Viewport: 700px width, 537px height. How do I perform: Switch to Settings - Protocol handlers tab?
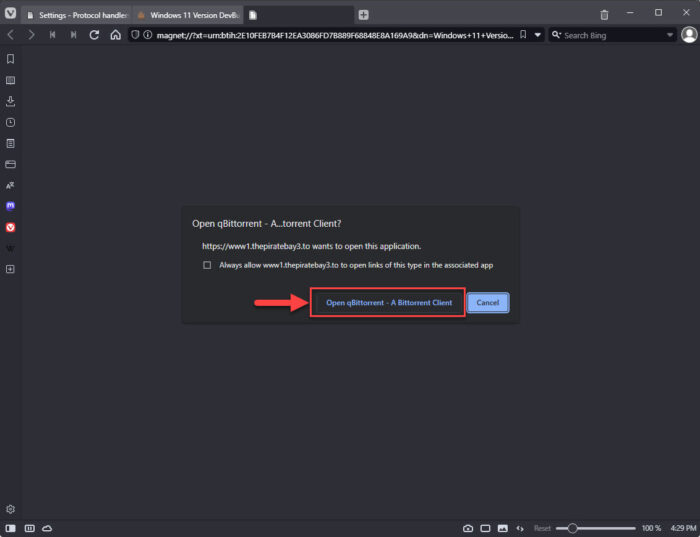76,15
